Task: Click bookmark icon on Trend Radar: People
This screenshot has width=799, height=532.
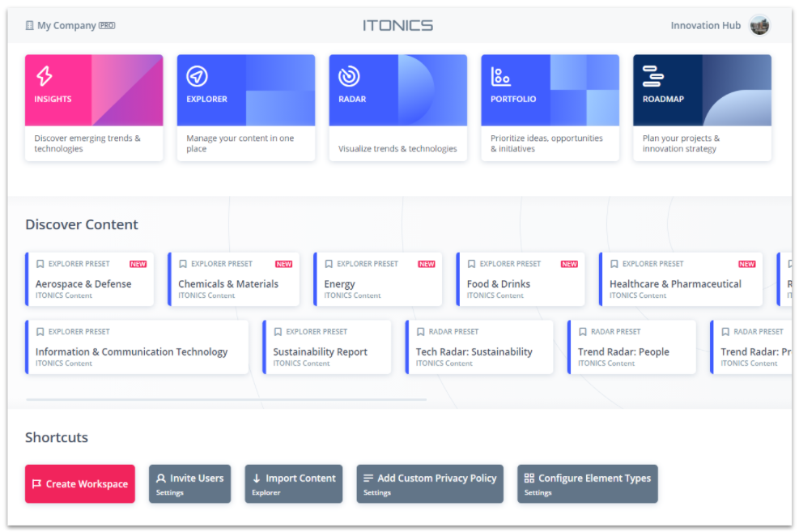Action: [582, 332]
